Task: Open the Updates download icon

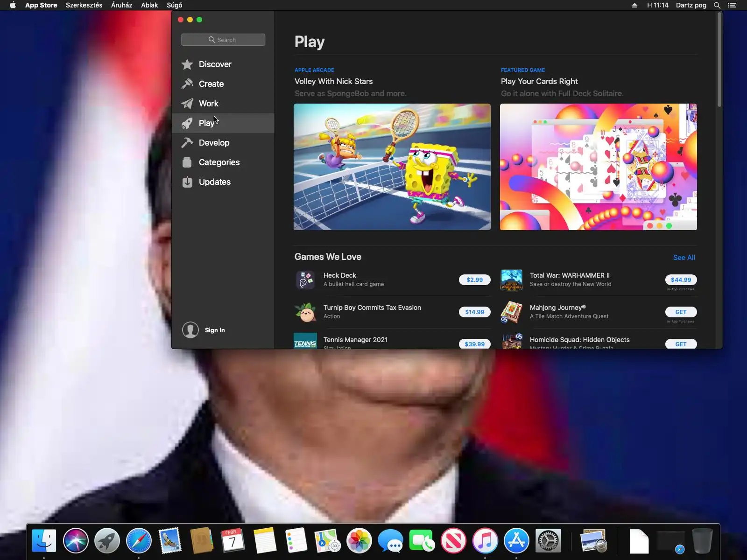Action: pos(187,182)
